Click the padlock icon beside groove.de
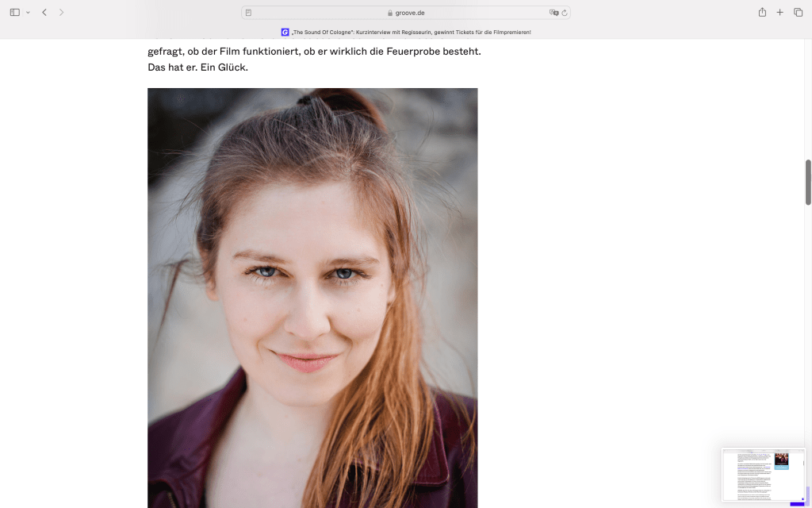The image size is (812, 508). (x=390, y=13)
